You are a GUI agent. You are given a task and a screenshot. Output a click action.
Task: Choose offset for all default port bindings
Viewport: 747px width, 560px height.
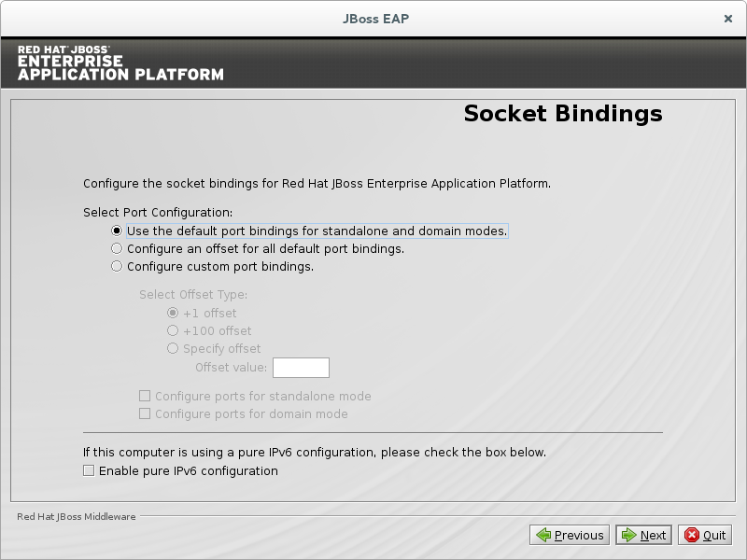click(117, 248)
